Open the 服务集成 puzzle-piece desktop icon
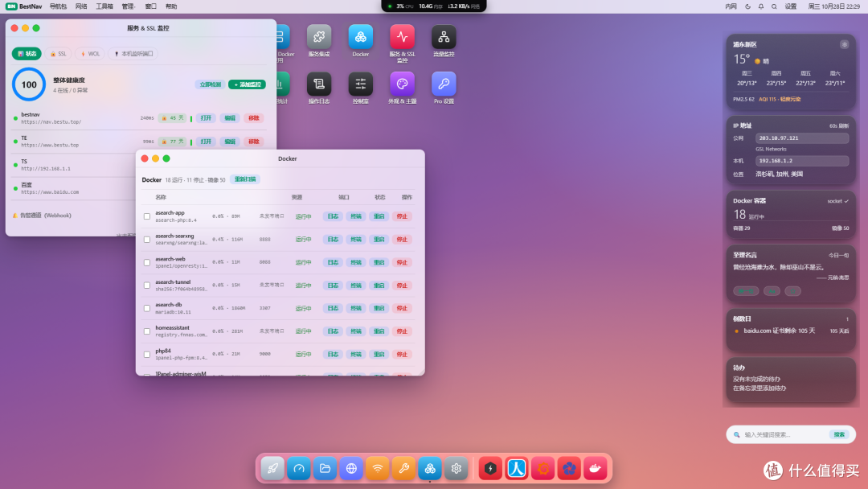This screenshot has height=489, width=868. (x=319, y=37)
